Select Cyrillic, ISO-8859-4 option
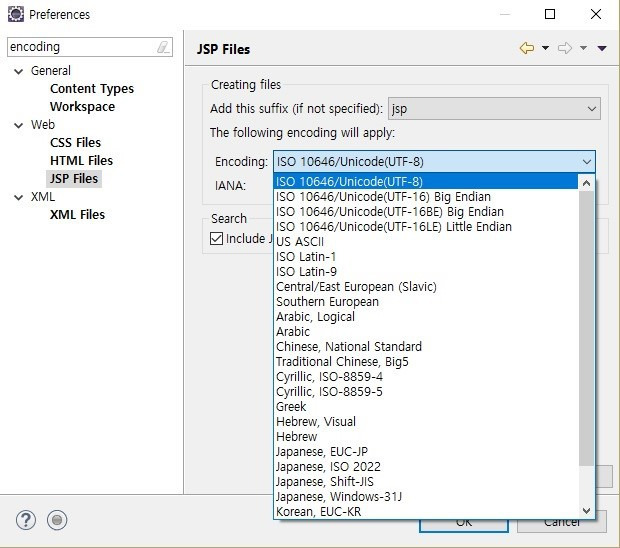 pos(426,377)
